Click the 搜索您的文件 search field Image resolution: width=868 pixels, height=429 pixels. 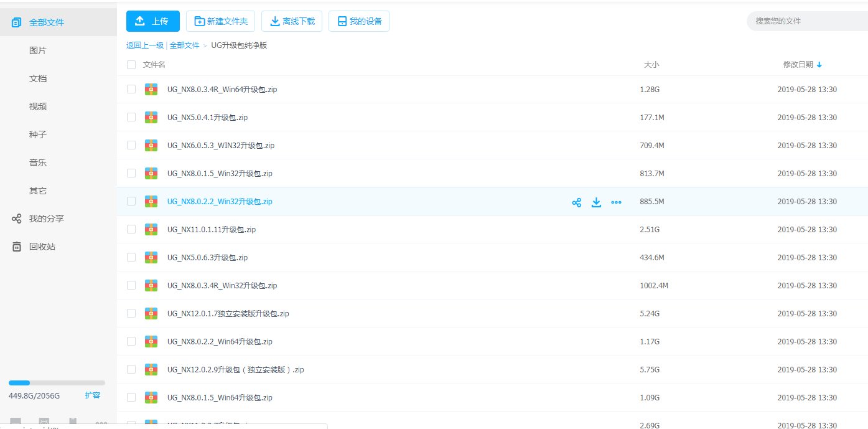tap(808, 21)
